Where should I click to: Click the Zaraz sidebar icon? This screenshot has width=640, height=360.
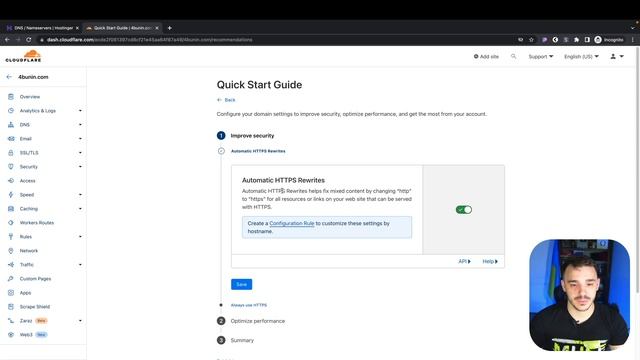tap(11, 321)
